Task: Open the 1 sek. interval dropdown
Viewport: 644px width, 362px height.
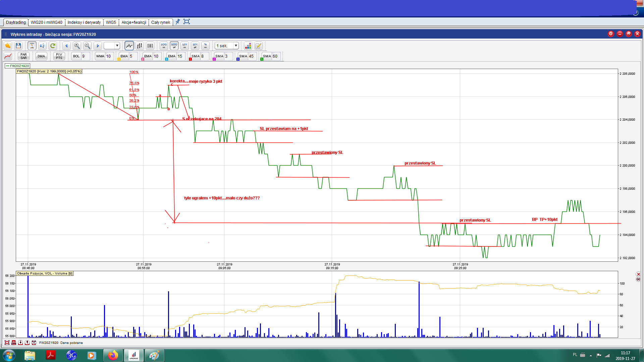Action: [x=236, y=46]
